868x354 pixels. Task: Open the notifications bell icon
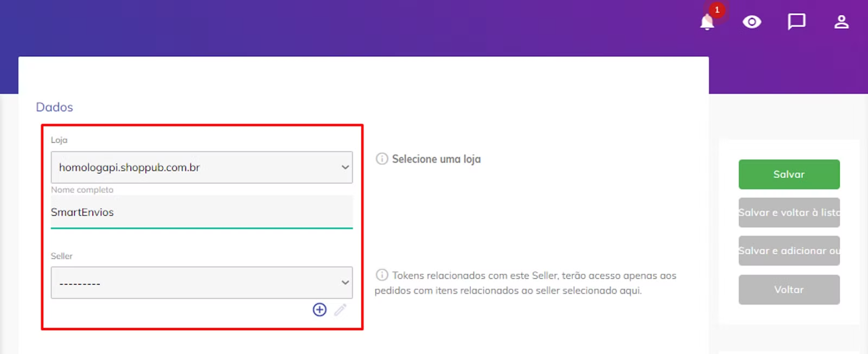pos(707,22)
